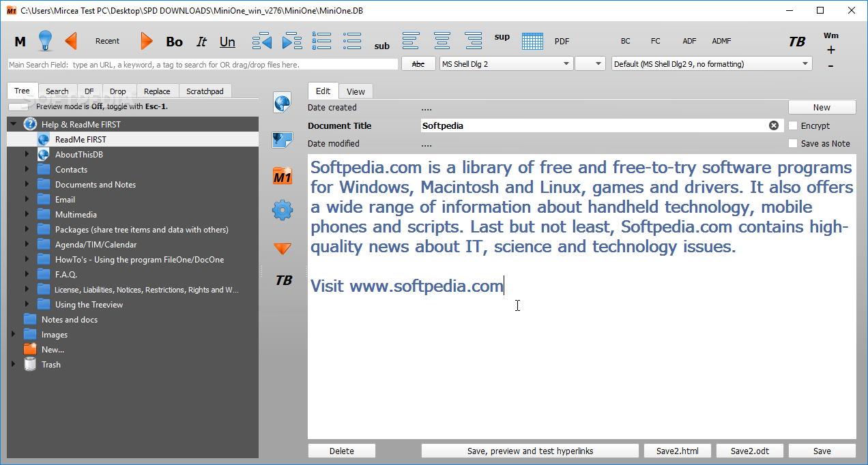The width and height of the screenshot is (868, 465).
Task: Apply superscript with the sup button
Action: (502, 37)
